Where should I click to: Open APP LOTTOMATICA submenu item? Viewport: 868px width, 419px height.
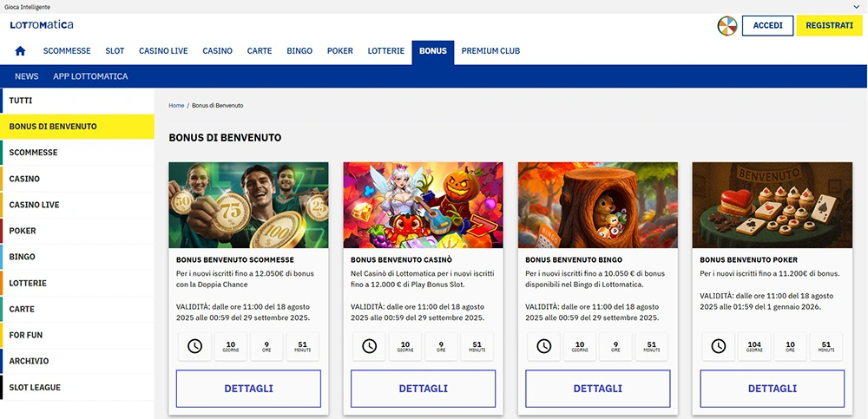tap(90, 76)
